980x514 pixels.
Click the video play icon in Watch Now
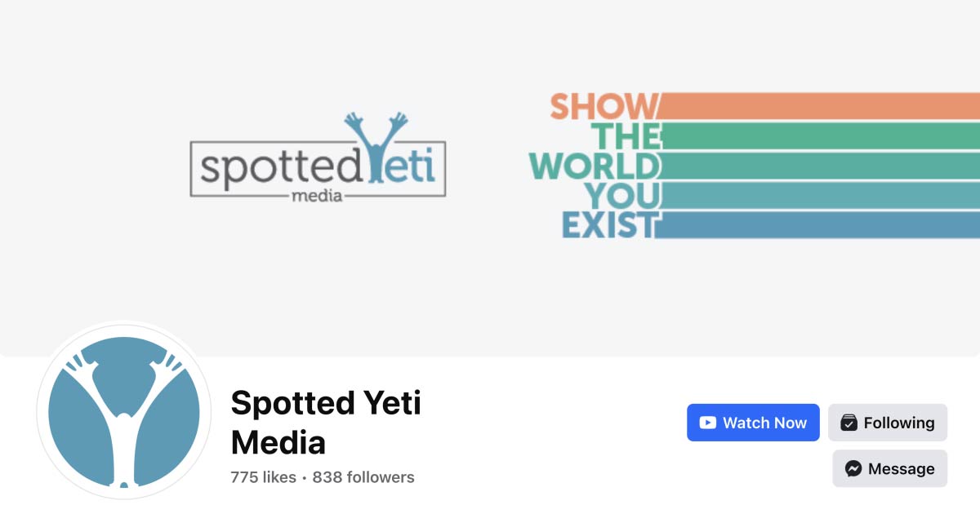pyautogui.click(x=708, y=423)
